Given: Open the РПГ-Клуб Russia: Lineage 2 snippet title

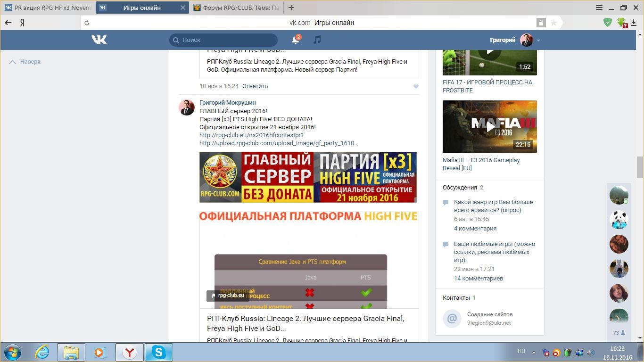Looking at the screenshot, I should point(305,323).
